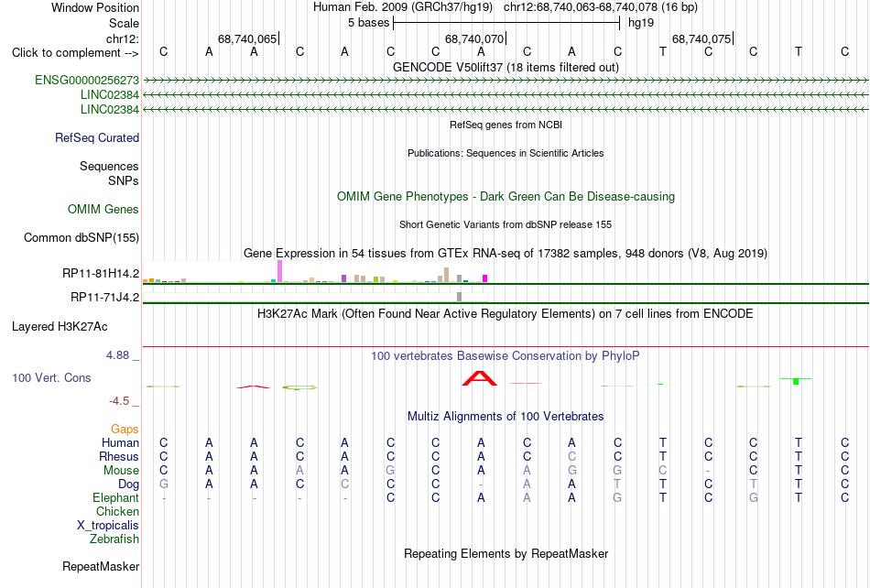Select the Mouse species label
870x588 pixels.
(121, 471)
